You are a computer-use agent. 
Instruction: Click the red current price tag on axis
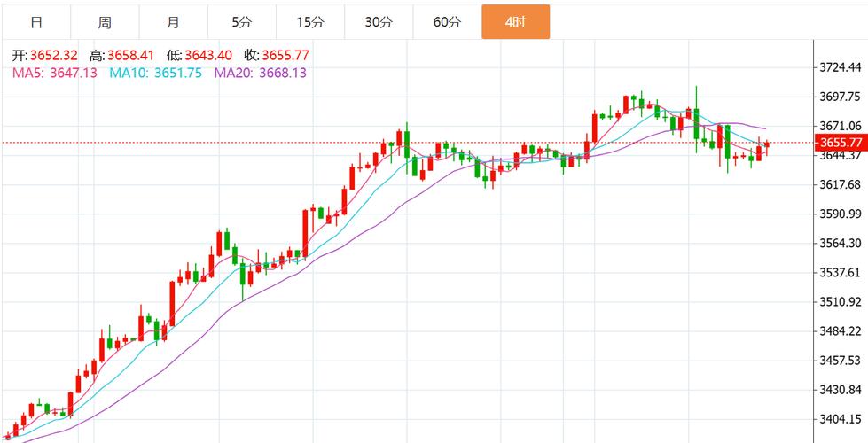[x=841, y=143]
